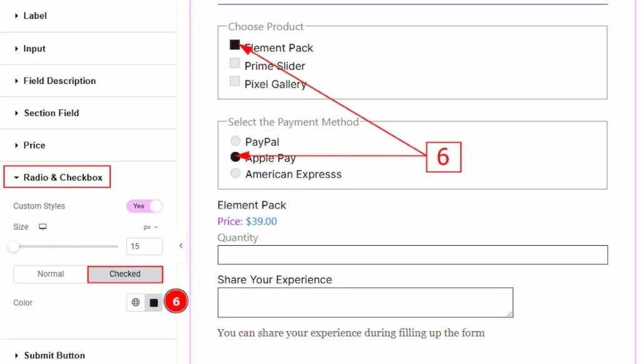The width and height of the screenshot is (641, 364).
Task: Toggle Custom Styles off
Action: click(x=144, y=206)
